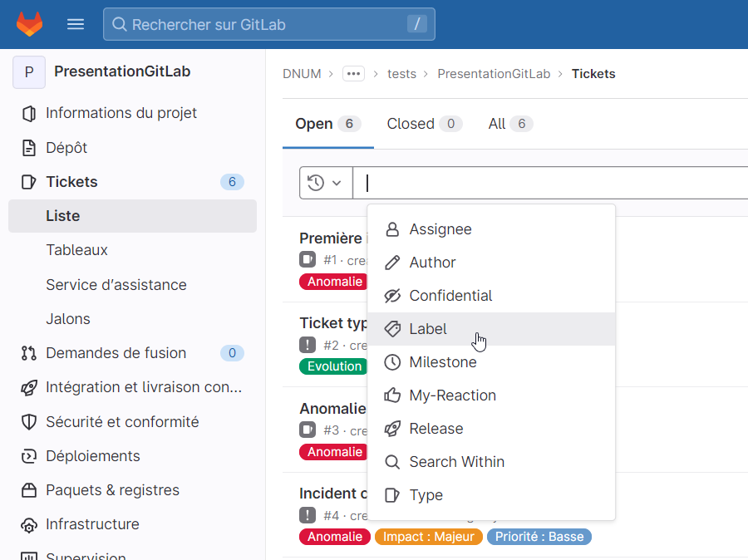Click the Paquets & registres icon
The height and width of the screenshot is (560, 748).
point(29,490)
